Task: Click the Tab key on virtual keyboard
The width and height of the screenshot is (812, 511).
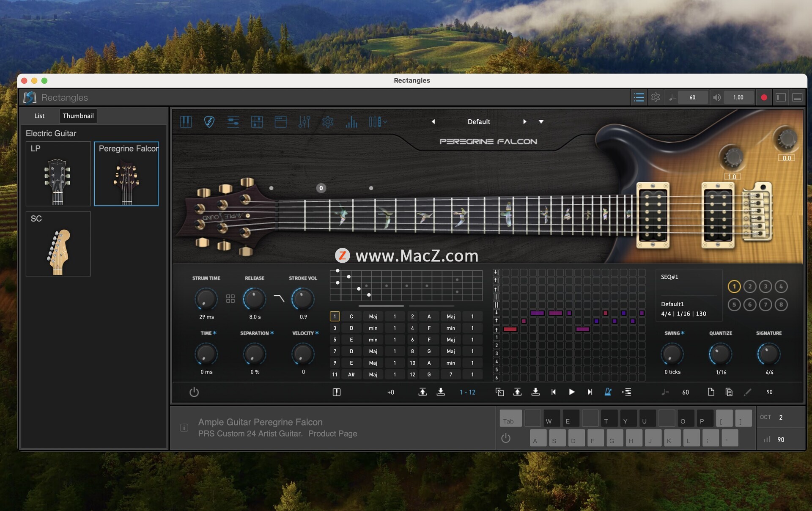Action: tap(510, 418)
